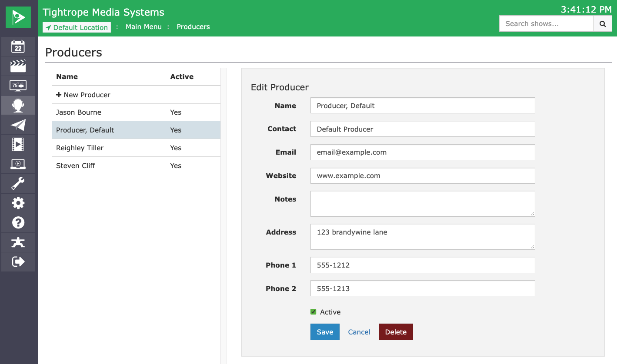
Task: Open the Media film strip icon
Action: pyautogui.click(x=18, y=144)
